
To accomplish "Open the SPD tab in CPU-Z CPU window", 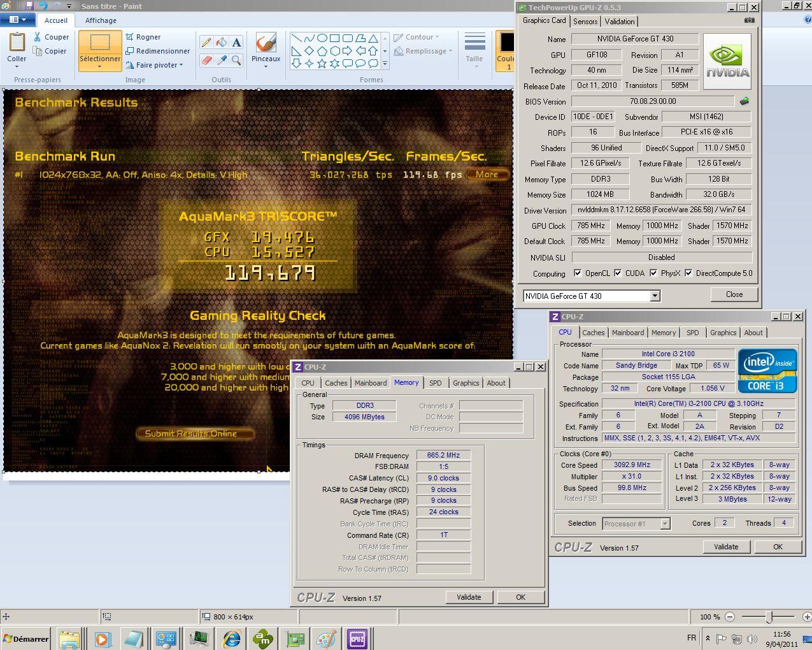I will click(692, 333).
